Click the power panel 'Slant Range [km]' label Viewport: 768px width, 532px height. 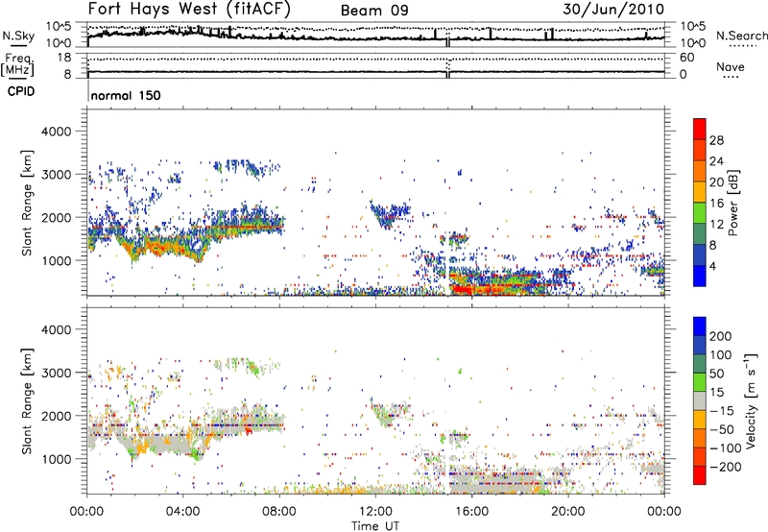pos(27,203)
